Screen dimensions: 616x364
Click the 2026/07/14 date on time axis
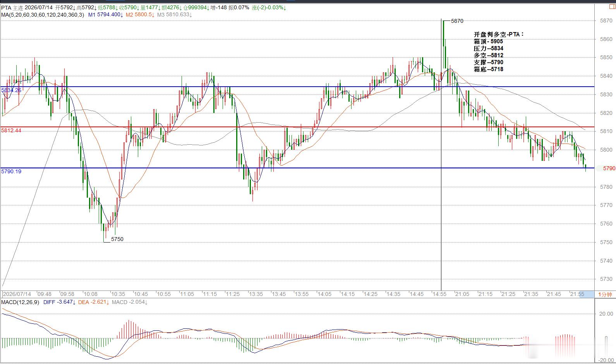[x=17, y=294]
